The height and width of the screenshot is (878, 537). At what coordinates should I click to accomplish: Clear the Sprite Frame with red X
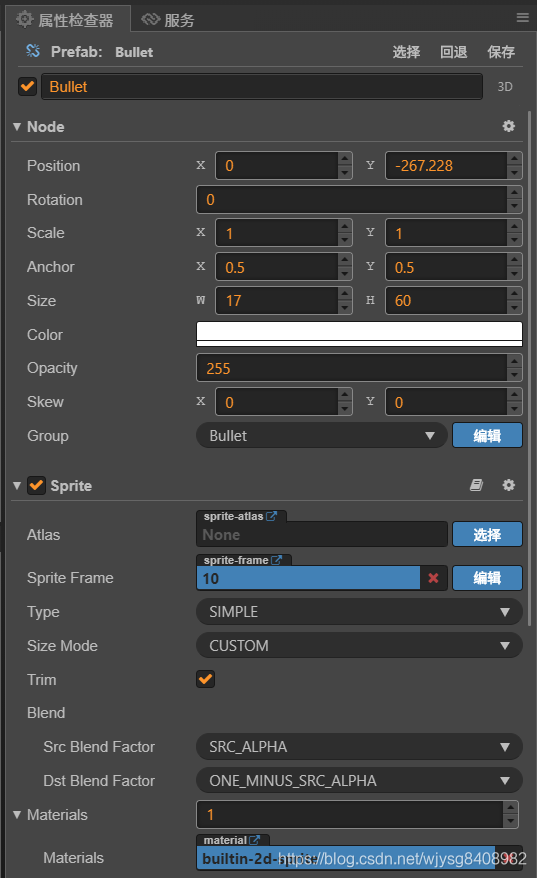[433, 578]
